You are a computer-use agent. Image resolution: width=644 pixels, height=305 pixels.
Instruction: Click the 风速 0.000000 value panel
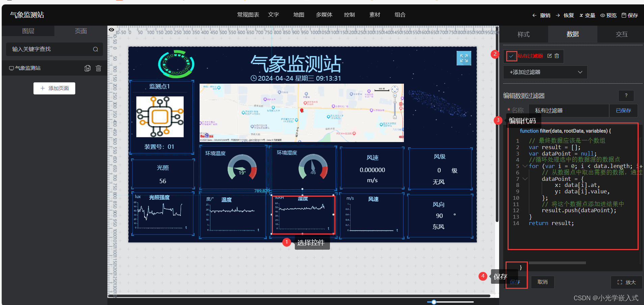372,168
